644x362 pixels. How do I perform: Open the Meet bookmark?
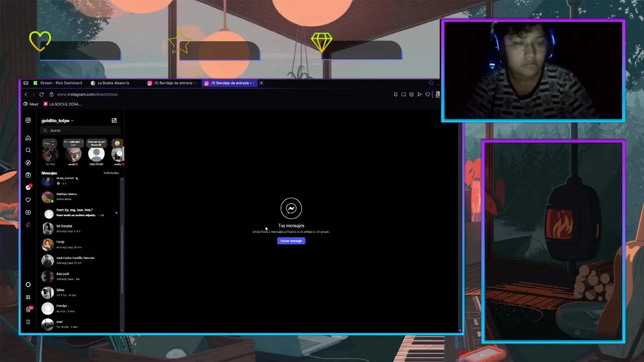pyautogui.click(x=31, y=104)
